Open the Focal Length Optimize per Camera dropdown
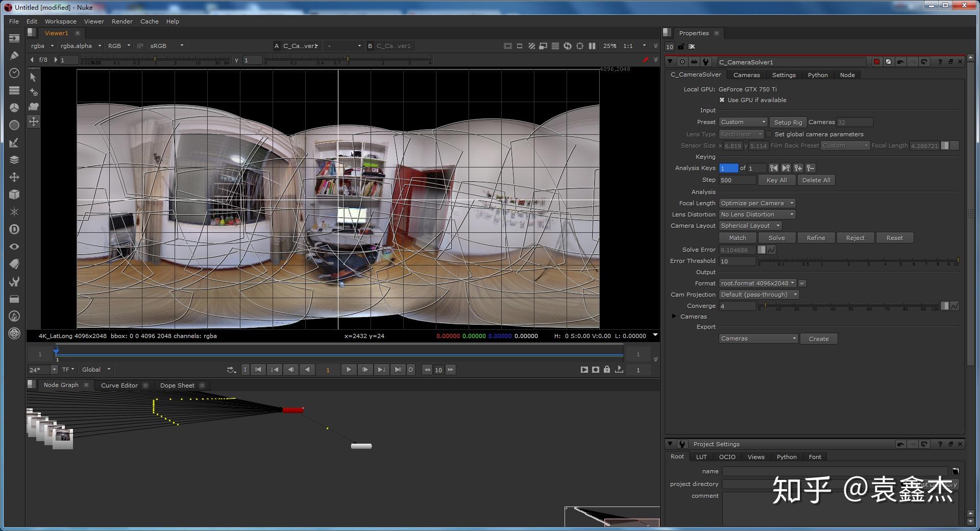The height and width of the screenshot is (531, 980). click(757, 203)
